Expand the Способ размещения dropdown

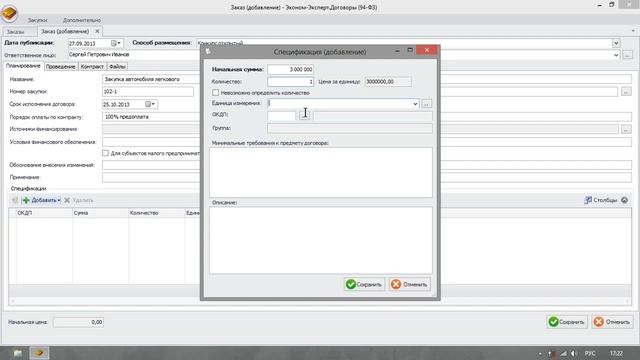click(616, 43)
